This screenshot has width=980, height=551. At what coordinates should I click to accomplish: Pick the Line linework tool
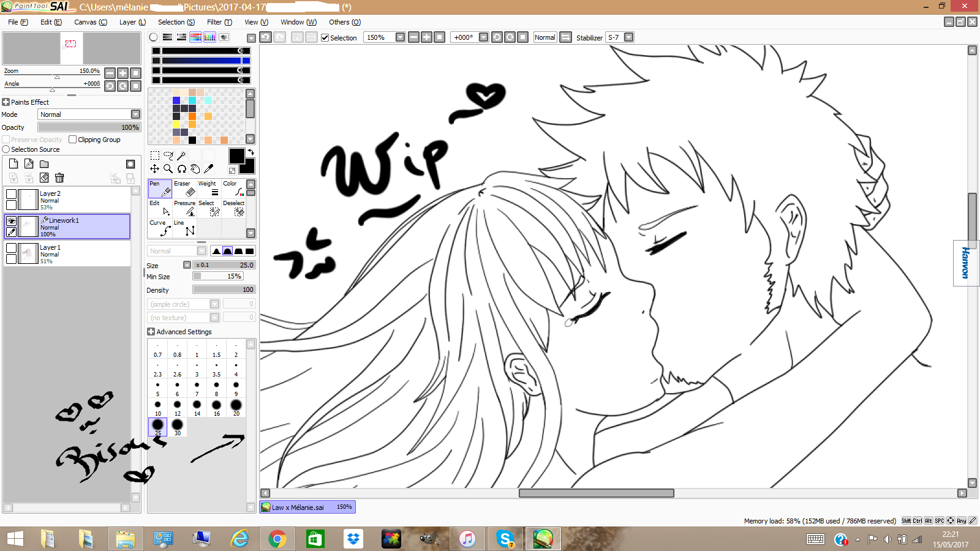184,228
